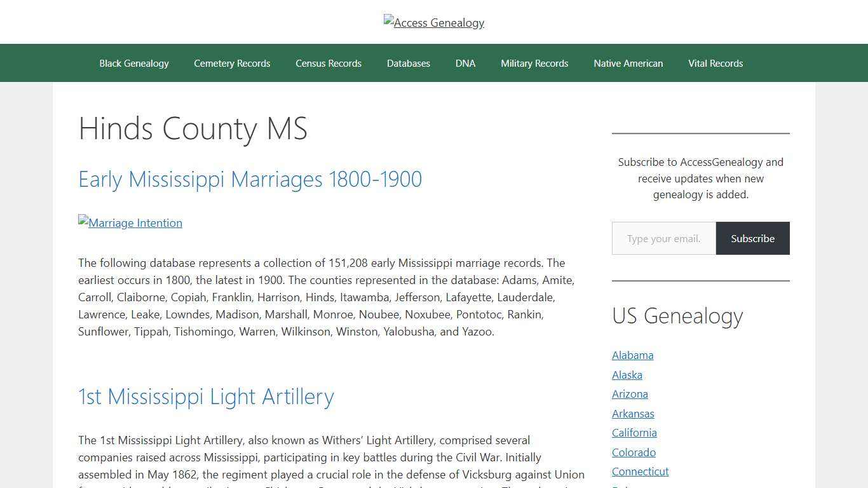Navigate to the Databases page
This screenshot has width=868, height=488.
pos(408,63)
